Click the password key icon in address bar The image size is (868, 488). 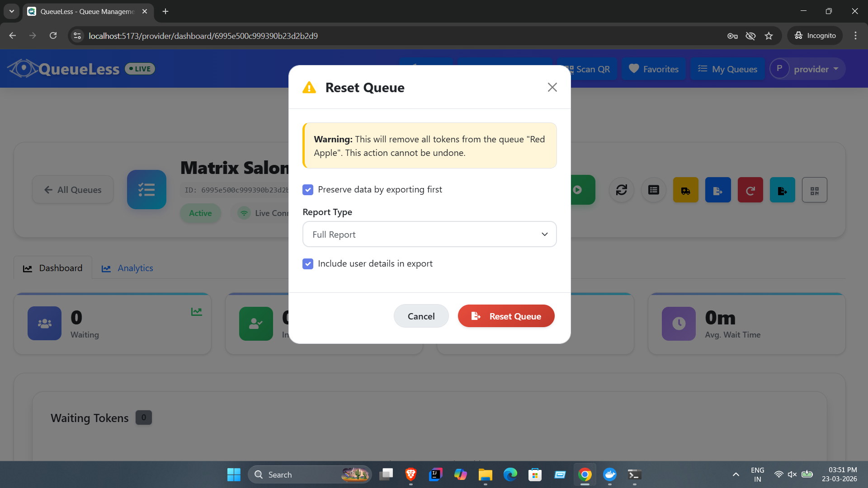(732, 36)
